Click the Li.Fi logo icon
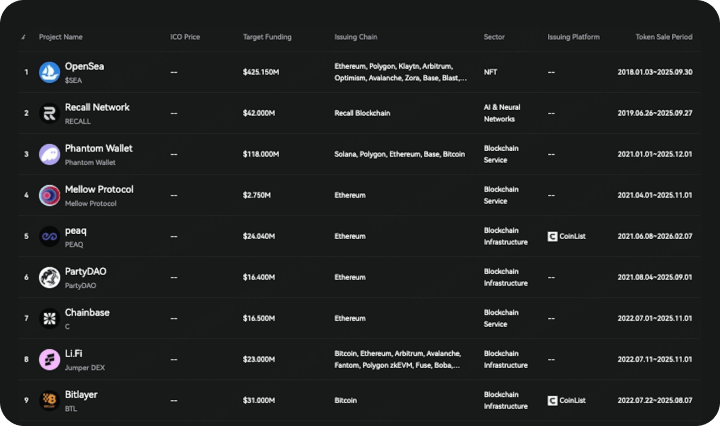 tap(49, 359)
